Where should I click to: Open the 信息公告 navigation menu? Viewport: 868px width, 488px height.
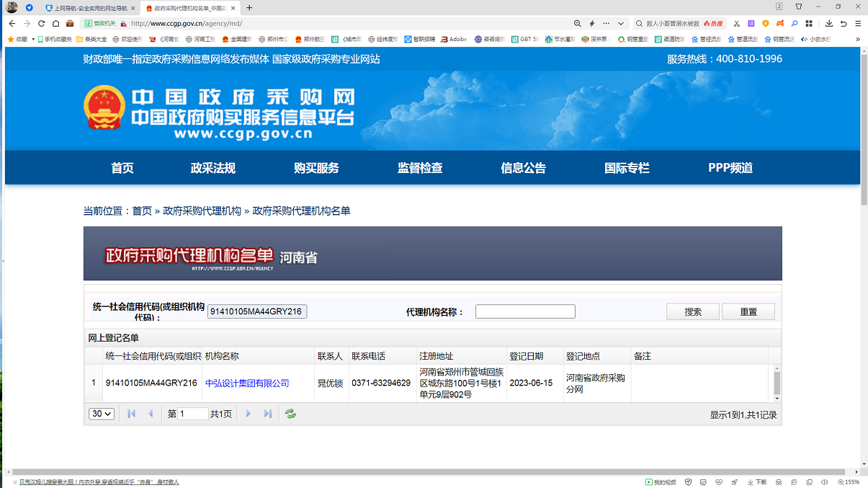point(523,167)
